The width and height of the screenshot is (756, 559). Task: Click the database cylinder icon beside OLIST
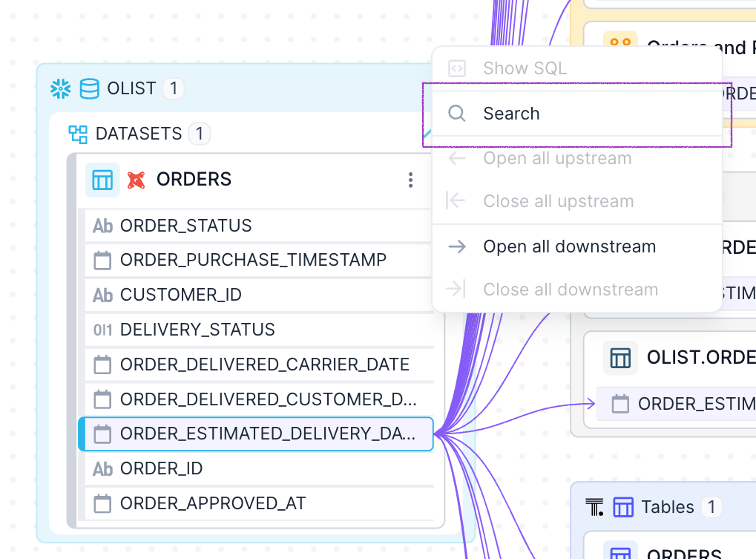point(89,89)
